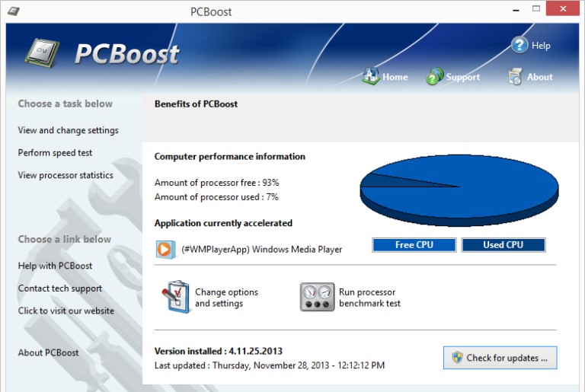Image resolution: width=585 pixels, height=392 pixels.
Task: Click the title bar app icon
Action: tap(14, 11)
